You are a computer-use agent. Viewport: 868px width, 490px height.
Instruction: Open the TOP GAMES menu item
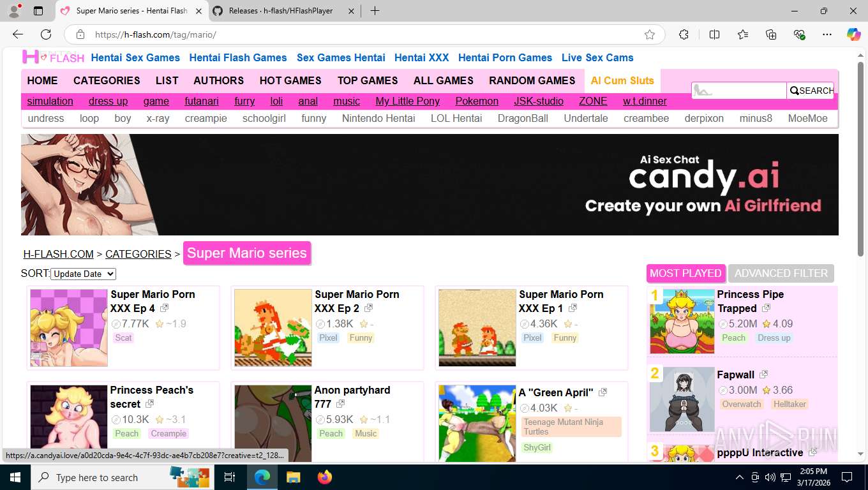pyautogui.click(x=368, y=80)
